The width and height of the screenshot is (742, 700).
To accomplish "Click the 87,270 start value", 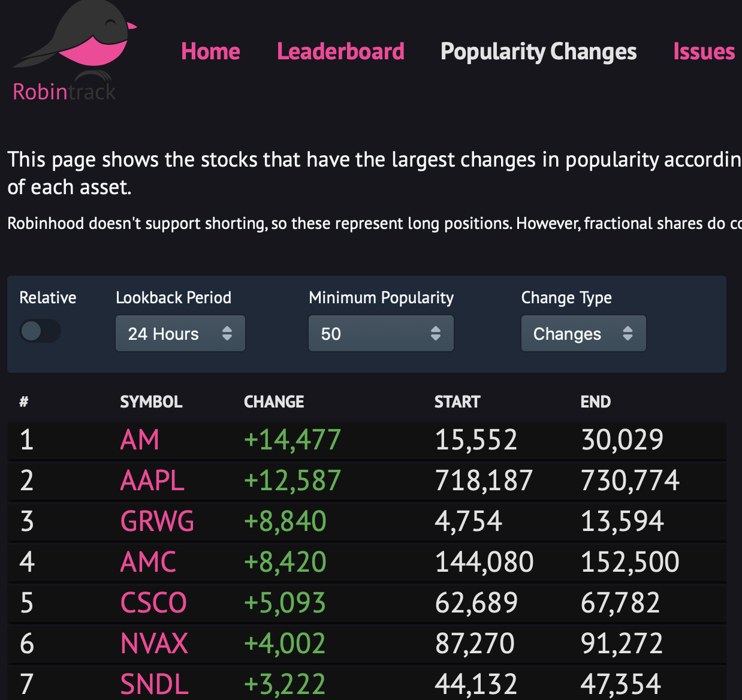I will click(x=475, y=644).
